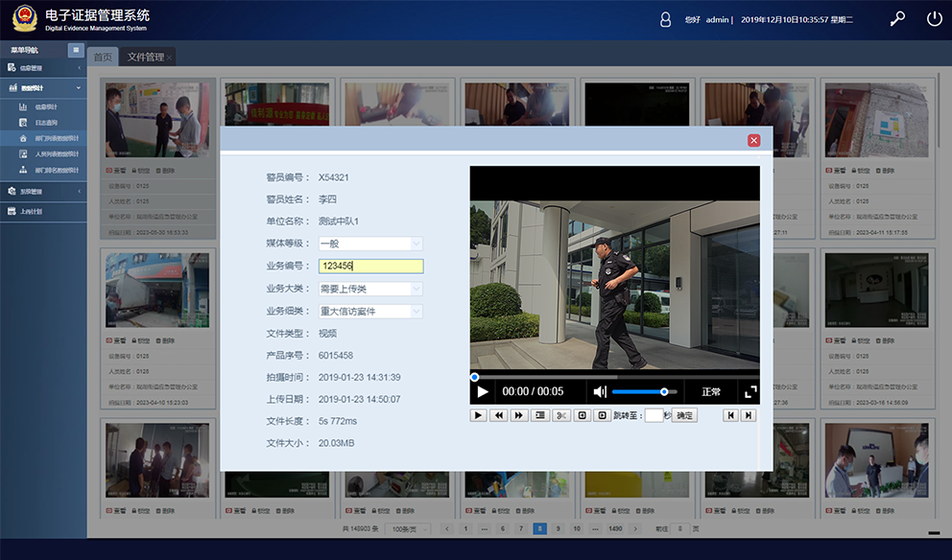Toggle the sidebar menu collapse button
952x560 pixels.
[x=76, y=50]
